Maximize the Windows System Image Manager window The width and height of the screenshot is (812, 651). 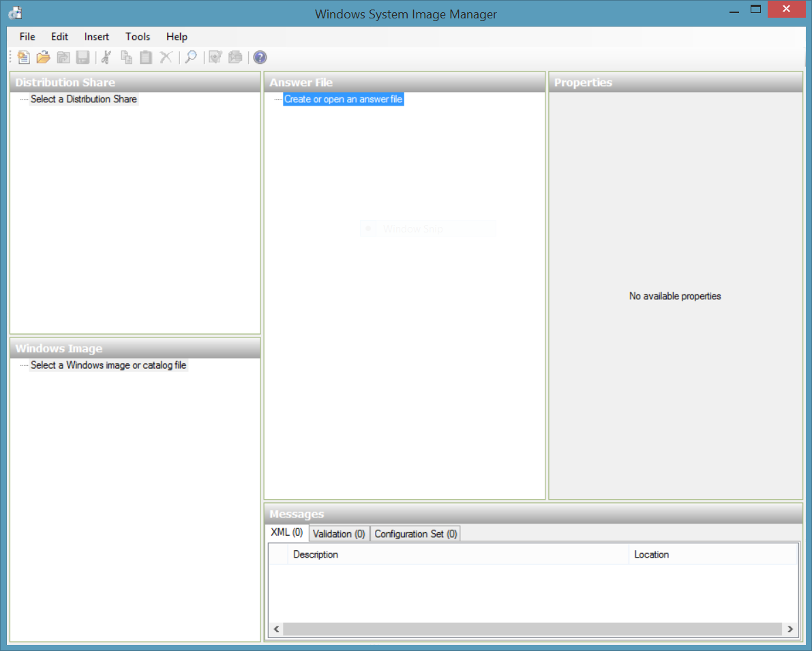point(755,10)
